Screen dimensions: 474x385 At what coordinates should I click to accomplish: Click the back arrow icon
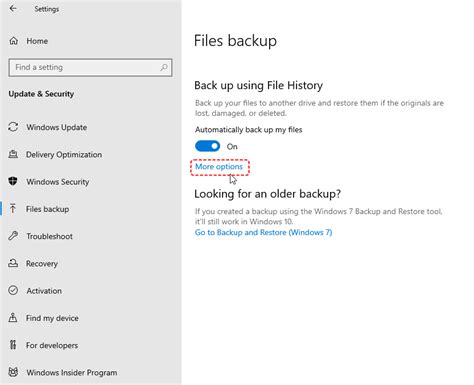13,9
